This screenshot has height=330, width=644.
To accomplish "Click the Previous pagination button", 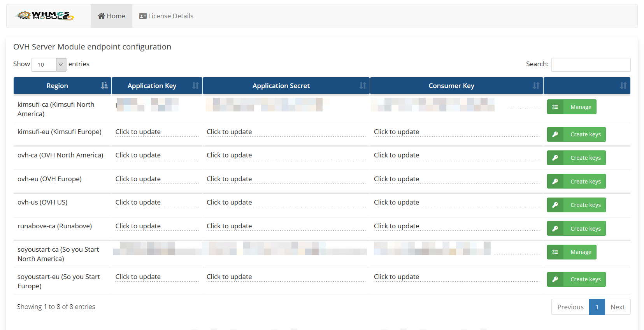I will (x=570, y=307).
